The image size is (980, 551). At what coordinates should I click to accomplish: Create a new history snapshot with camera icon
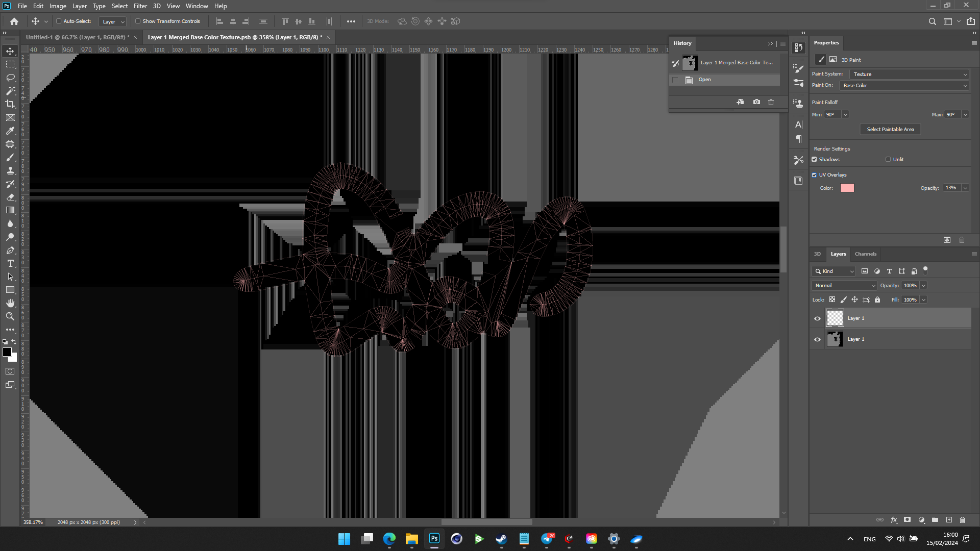coord(756,102)
